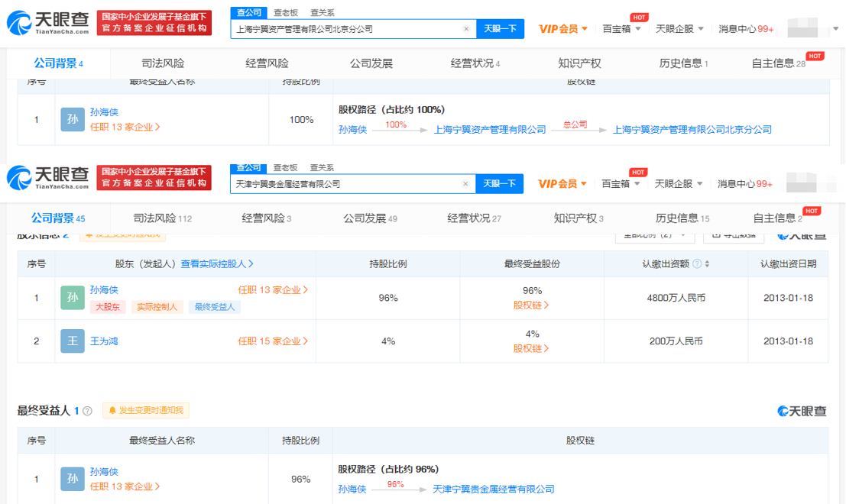Click the search field containing 上海宁翼资产管理有限公司北京分公司
Viewport: 846px width, 504px height.
click(x=346, y=29)
